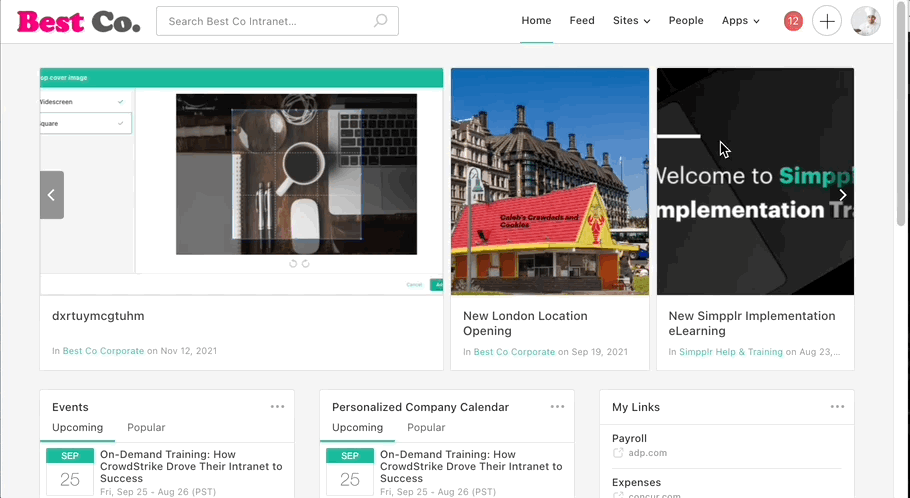910x498 pixels.
Task: Go to next carousel slide arrow
Action: coord(843,195)
